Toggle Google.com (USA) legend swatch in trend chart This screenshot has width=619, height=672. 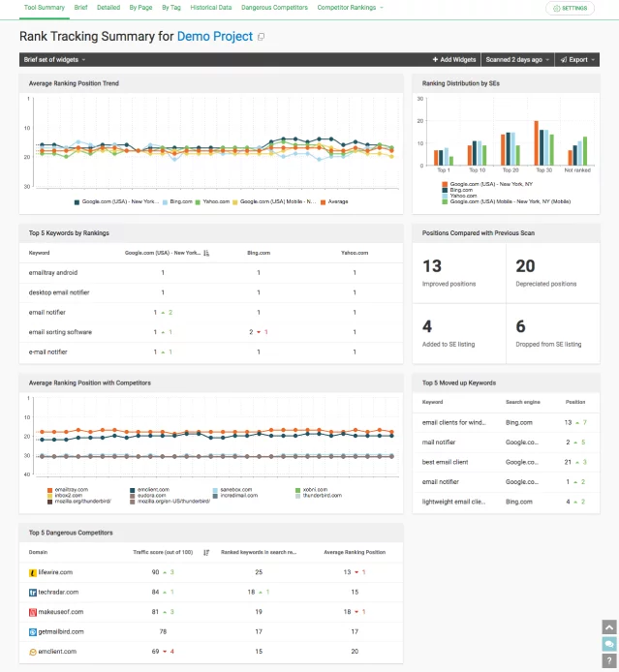(x=77, y=201)
